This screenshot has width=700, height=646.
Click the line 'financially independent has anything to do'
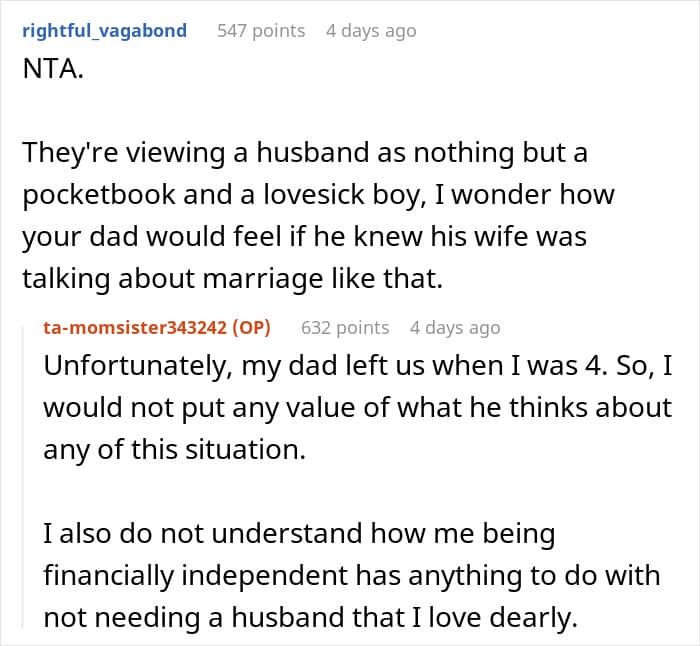(352, 576)
